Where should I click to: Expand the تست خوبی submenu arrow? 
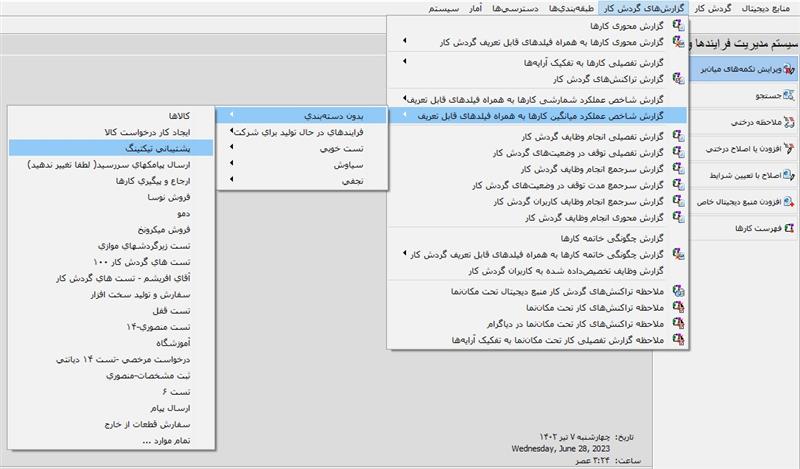(x=232, y=148)
